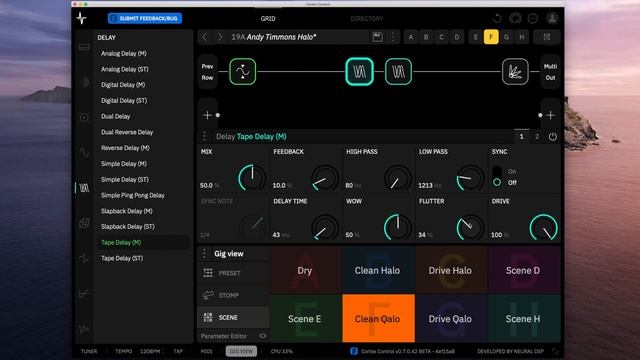Screen dimensions: 640x360
Task: Select the first modulation block in the grid
Action: click(x=242, y=71)
